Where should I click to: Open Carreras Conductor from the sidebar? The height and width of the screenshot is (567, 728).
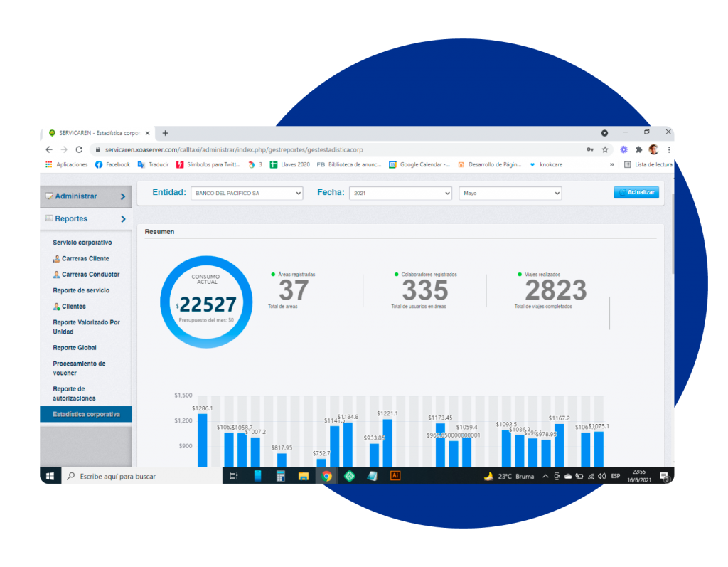[x=90, y=275]
